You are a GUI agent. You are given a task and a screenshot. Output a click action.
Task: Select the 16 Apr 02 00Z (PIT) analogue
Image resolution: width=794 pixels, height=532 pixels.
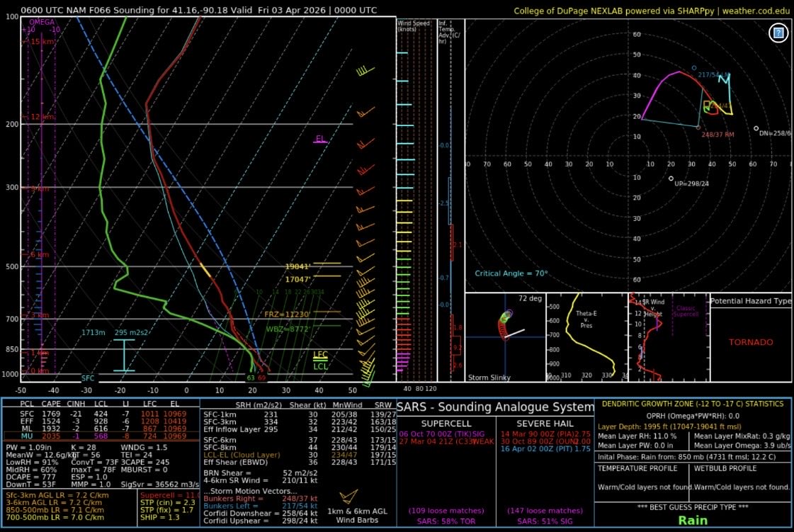click(546, 449)
